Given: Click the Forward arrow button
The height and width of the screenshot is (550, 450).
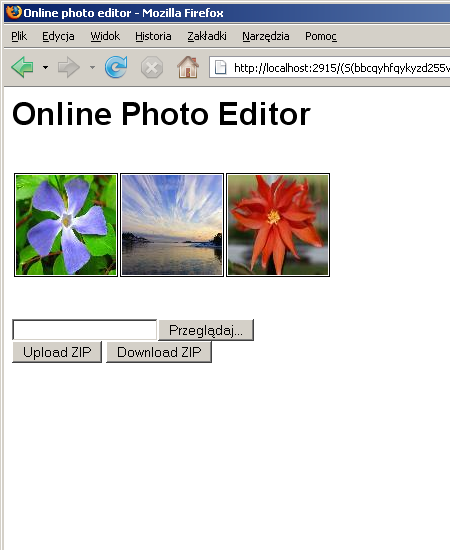Looking at the screenshot, I should (x=69, y=67).
